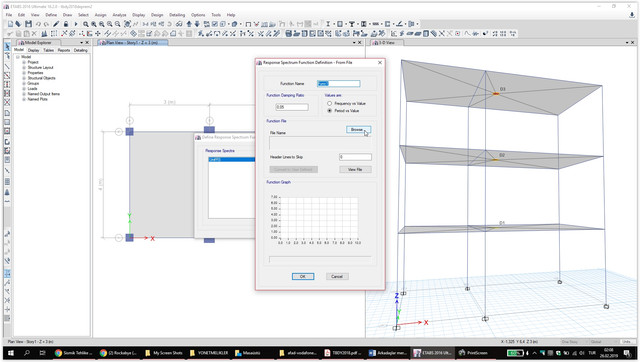Open the PrintScreen app on taskbar
The width and height of the screenshot is (640, 362).
point(473,353)
